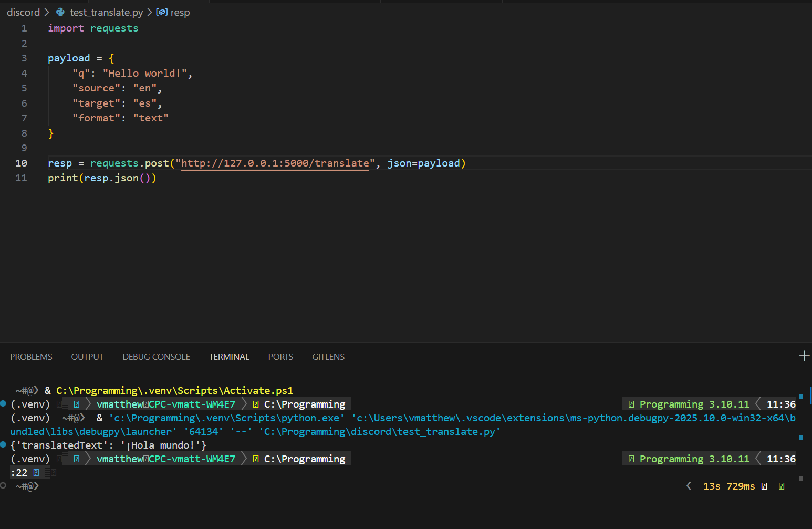Click the "en" string value on line 5

click(x=145, y=88)
